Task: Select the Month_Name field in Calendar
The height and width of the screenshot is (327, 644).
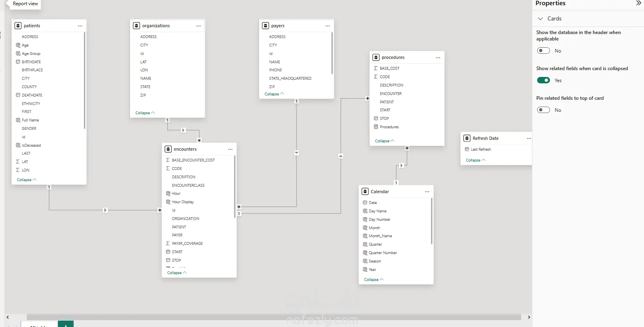Action: point(380,236)
